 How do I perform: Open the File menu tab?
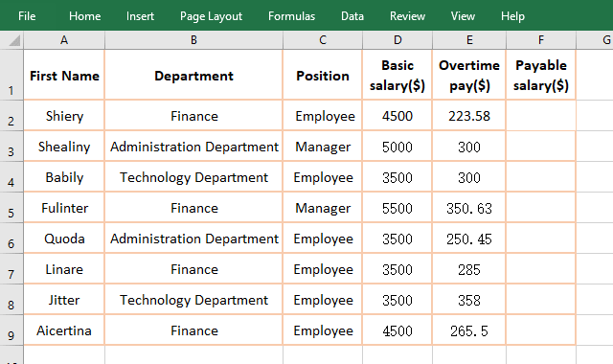pyautogui.click(x=27, y=16)
